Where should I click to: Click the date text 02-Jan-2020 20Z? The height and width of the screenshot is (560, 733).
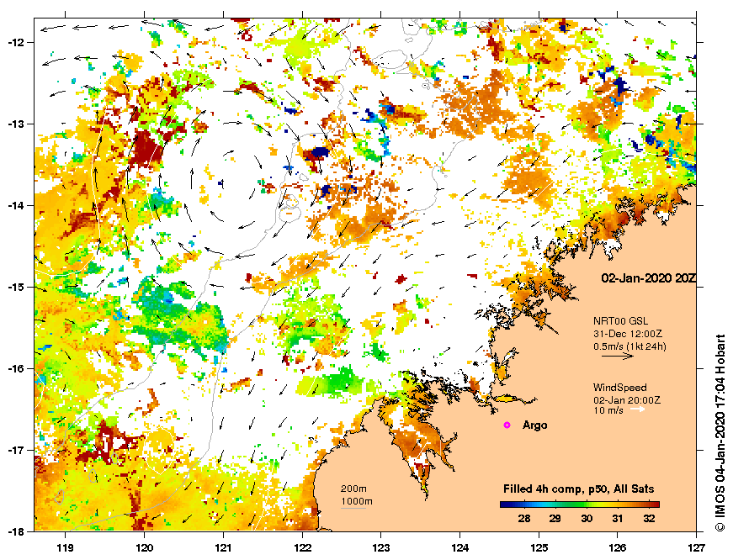[648, 278]
